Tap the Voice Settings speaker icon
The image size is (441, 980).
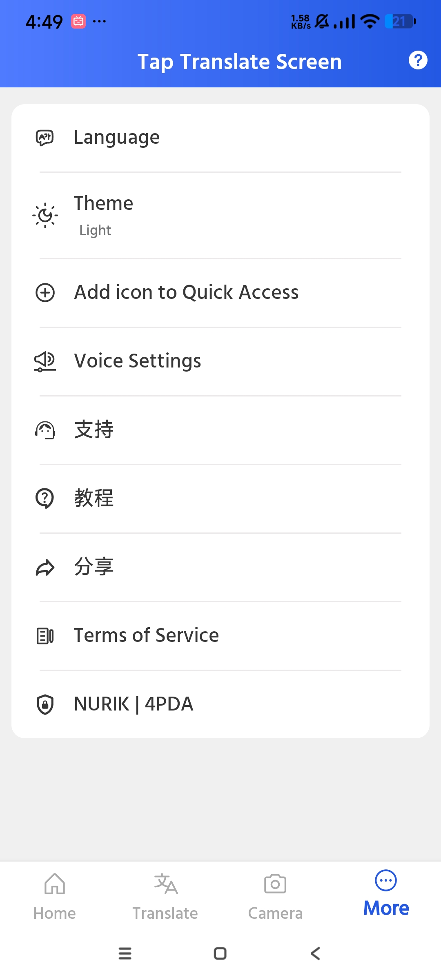pos(45,361)
